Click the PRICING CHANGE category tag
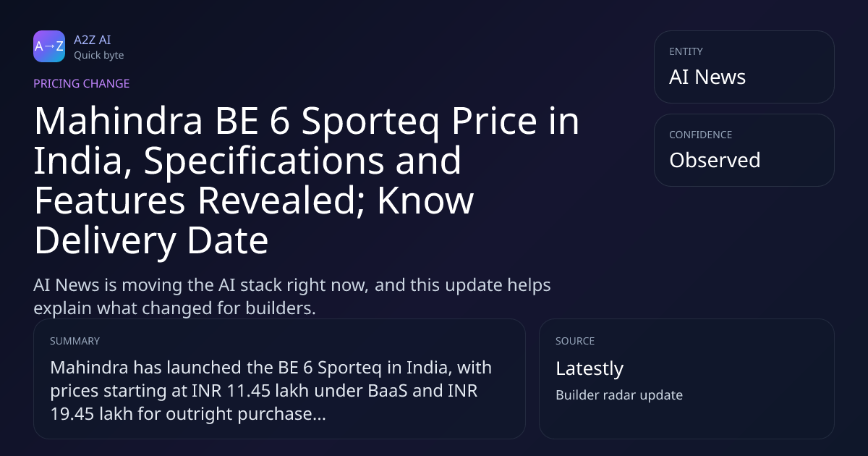This screenshot has height=456, width=868. (x=82, y=83)
